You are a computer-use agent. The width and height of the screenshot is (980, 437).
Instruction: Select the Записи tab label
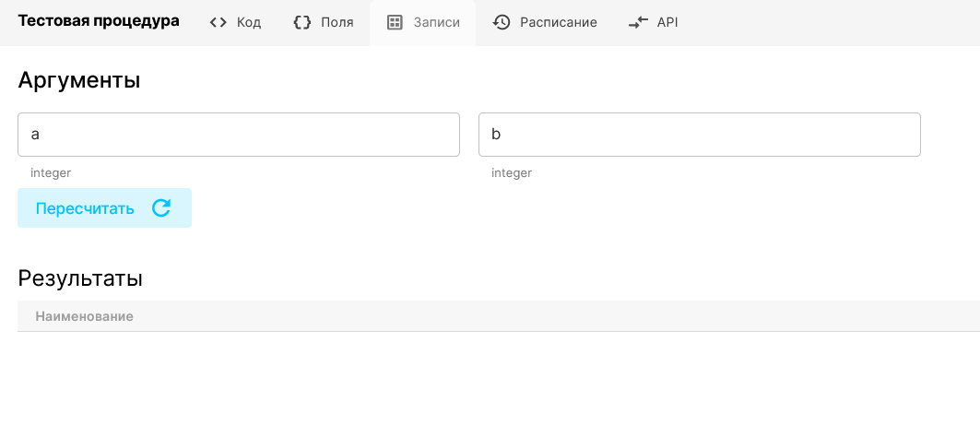point(437,23)
